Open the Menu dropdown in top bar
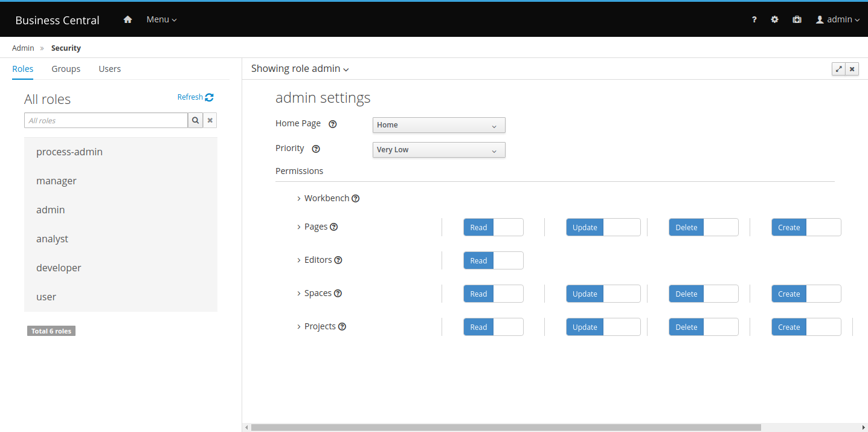Viewport: 868px width, 432px height. [161, 19]
